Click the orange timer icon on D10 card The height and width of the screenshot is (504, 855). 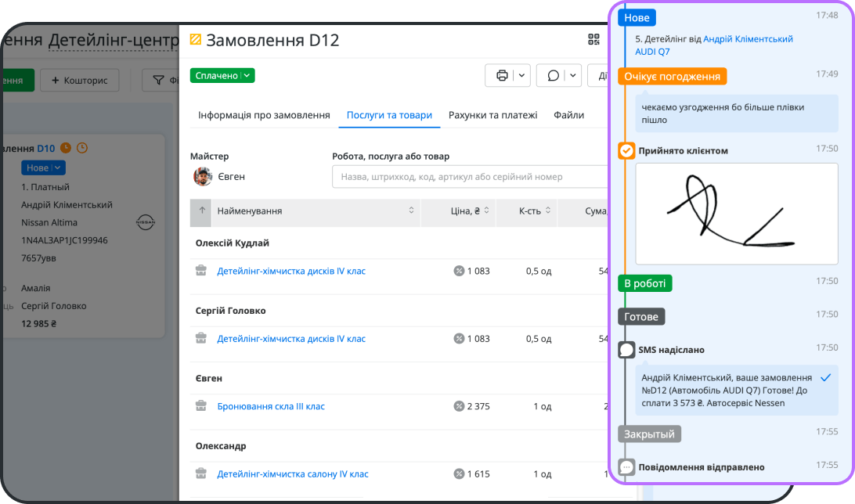[66, 148]
